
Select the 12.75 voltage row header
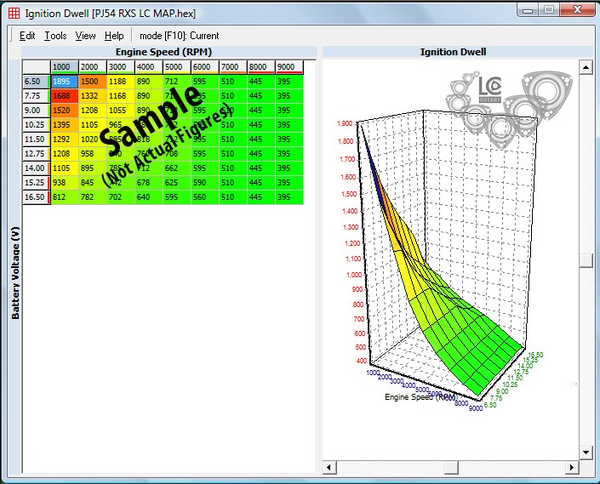(36, 154)
